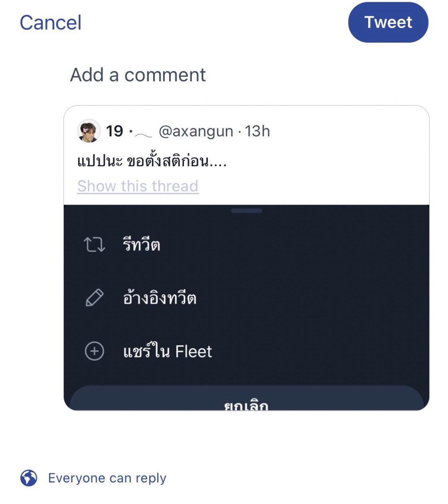The width and height of the screenshot is (448, 504).
Task: Tap Cancel to discard the comment
Action: 50,23
